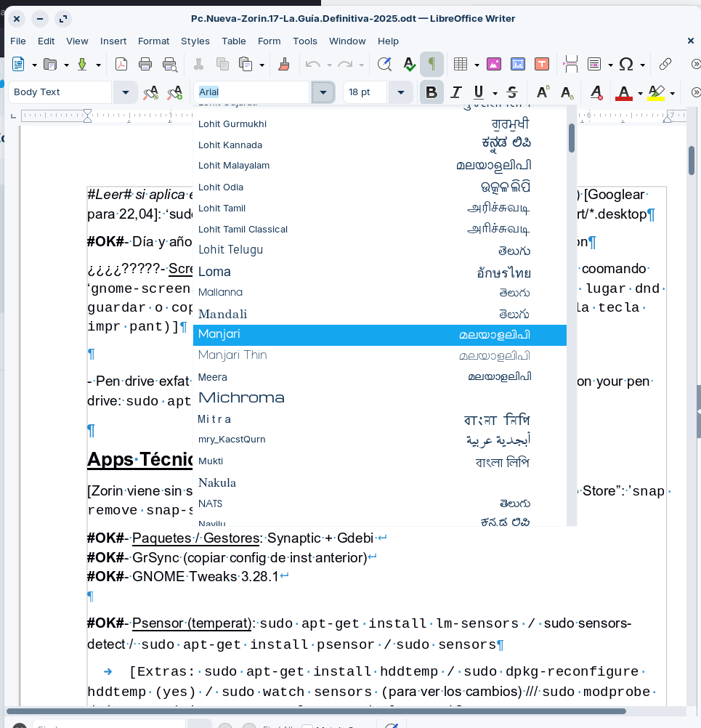
Task: Toggle strikethrough formatting
Action: pos(513,92)
